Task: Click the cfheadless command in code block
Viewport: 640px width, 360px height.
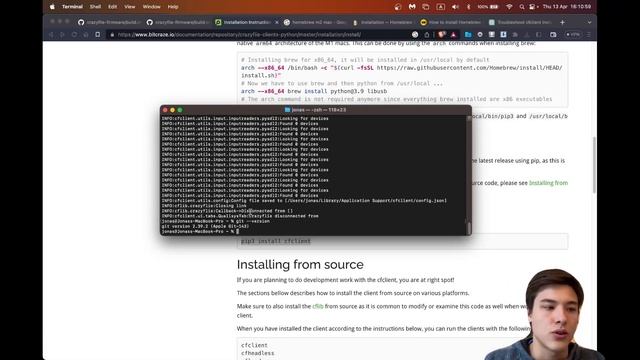Action: pyautogui.click(x=258, y=353)
